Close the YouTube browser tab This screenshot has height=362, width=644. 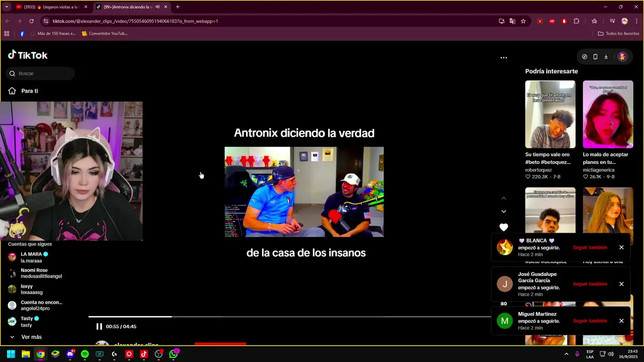pyautogui.click(x=86, y=7)
